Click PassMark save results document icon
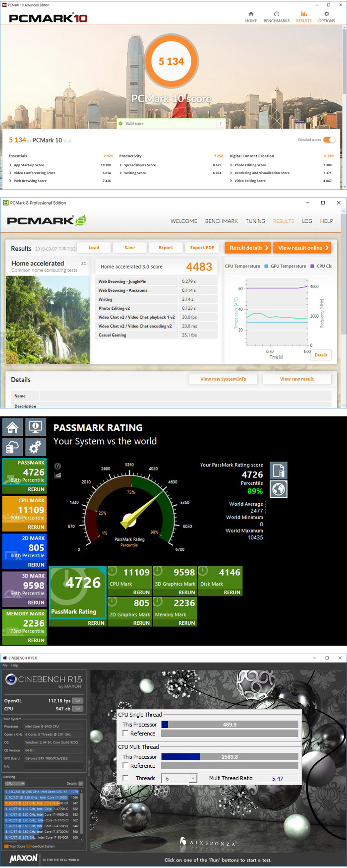347x868 pixels. (279, 470)
